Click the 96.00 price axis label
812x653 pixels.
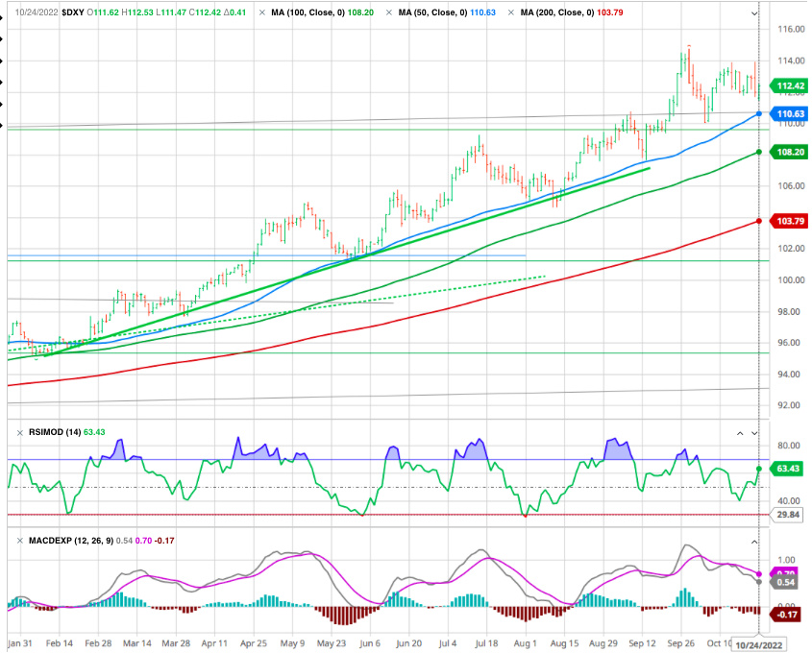coord(791,343)
